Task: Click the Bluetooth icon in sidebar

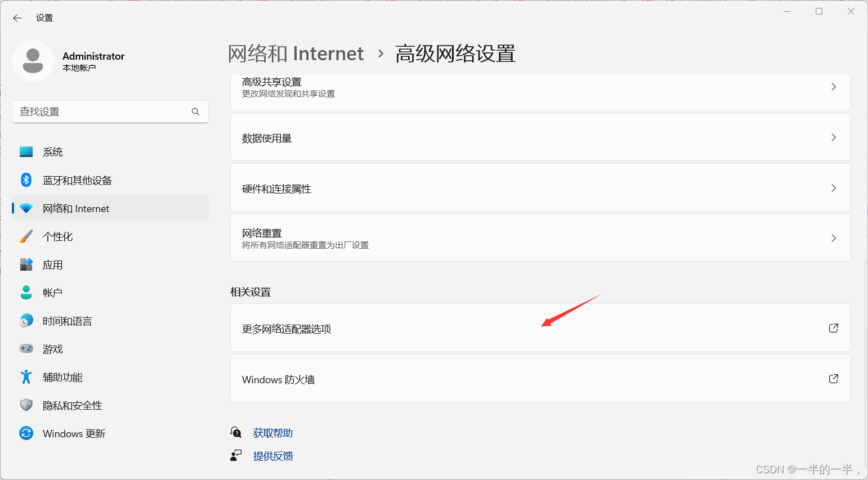Action: tap(26, 180)
